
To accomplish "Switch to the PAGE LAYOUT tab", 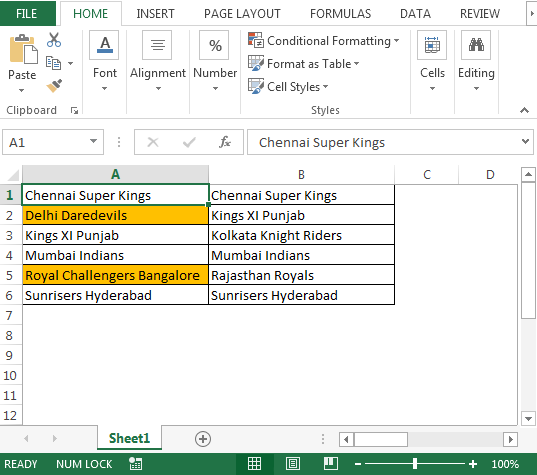I will pyautogui.click(x=242, y=14).
